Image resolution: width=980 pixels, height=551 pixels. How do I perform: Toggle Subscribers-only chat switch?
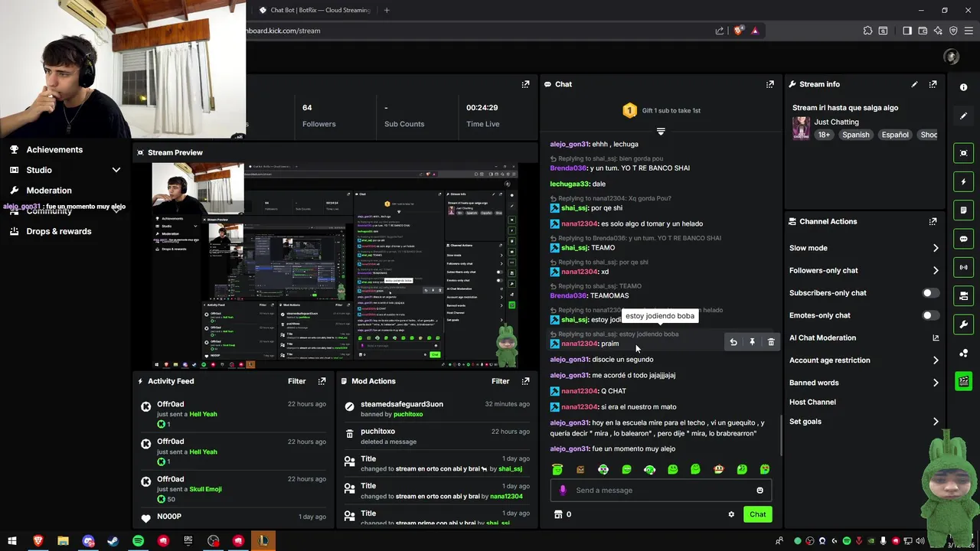930,293
